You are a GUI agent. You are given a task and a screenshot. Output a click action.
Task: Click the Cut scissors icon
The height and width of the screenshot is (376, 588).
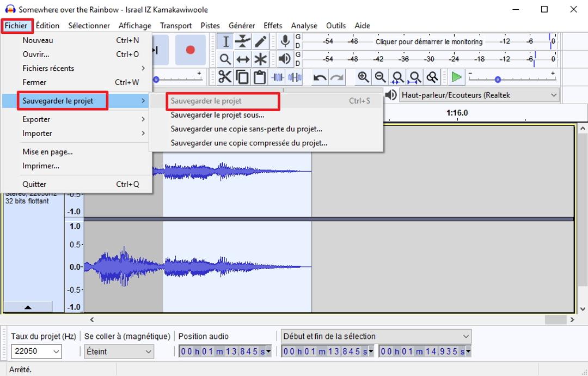tap(225, 77)
